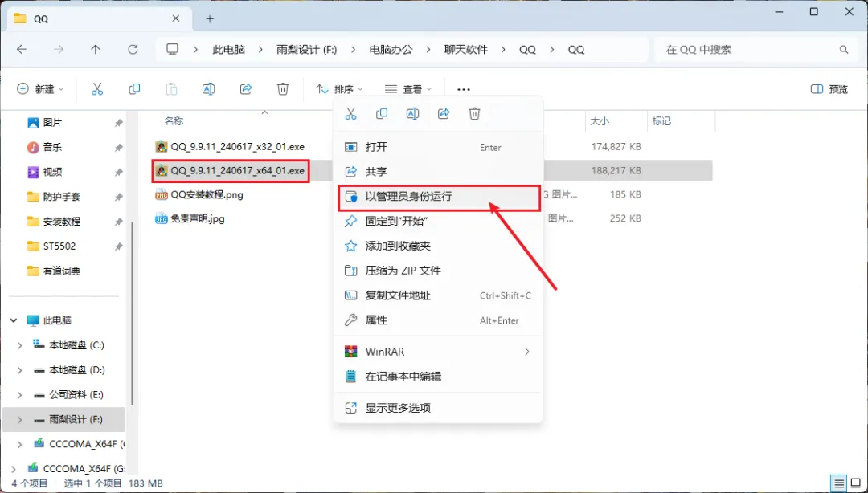Open the 新建 dropdown

point(40,89)
